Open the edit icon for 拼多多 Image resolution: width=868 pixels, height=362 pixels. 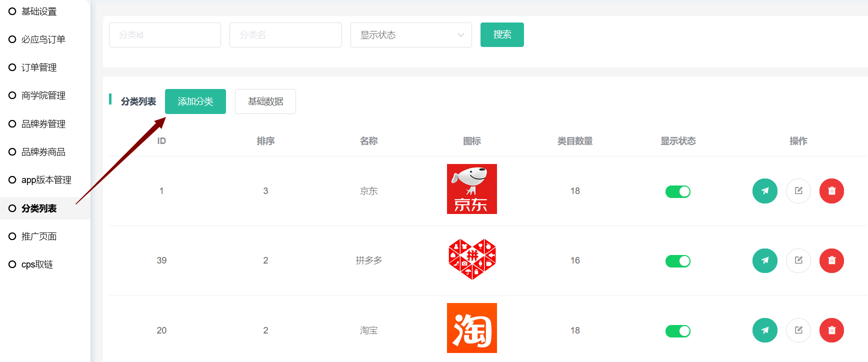click(x=798, y=260)
